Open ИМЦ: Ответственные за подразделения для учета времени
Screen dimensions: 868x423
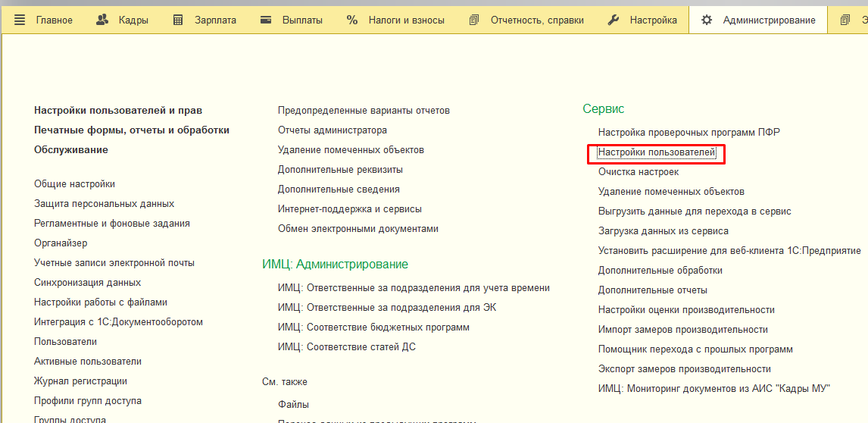414,288
